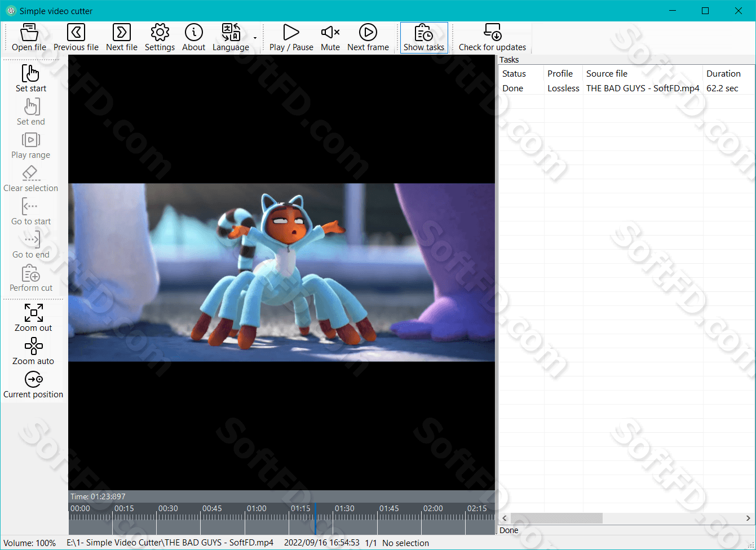This screenshot has width=756, height=550.
Task: Click the tasks horizontal scrollbar thumb
Action: click(x=556, y=518)
